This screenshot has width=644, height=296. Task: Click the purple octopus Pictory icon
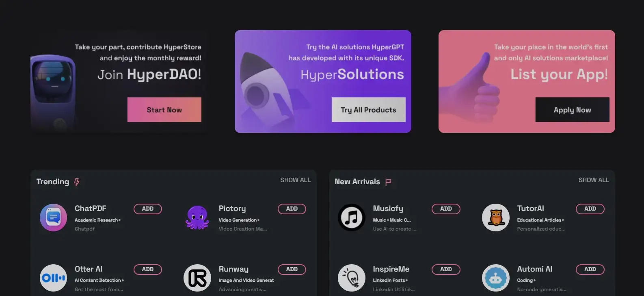pos(197,218)
